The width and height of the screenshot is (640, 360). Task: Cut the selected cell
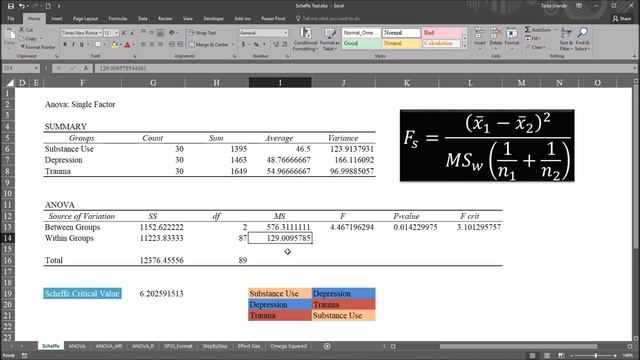[27, 30]
